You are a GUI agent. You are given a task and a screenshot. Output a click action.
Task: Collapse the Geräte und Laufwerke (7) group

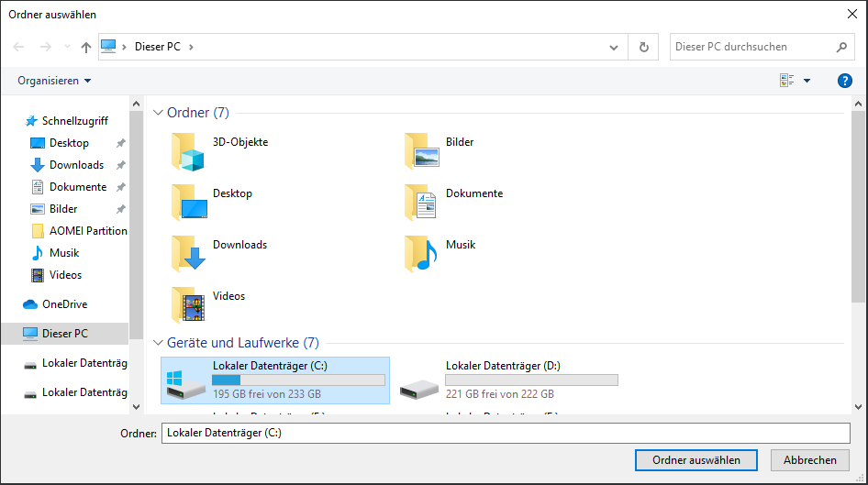(158, 343)
